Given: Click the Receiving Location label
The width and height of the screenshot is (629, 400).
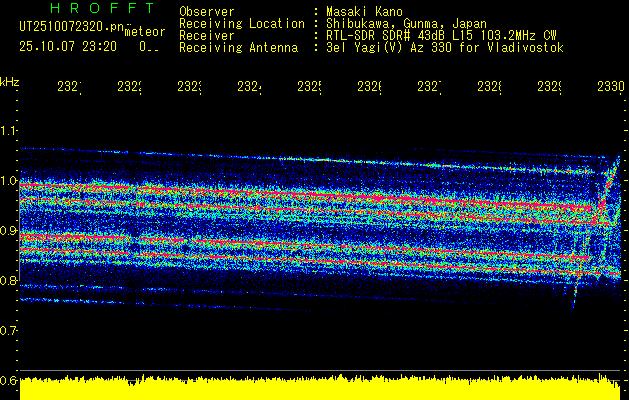Looking at the screenshot, I should tap(242, 24).
